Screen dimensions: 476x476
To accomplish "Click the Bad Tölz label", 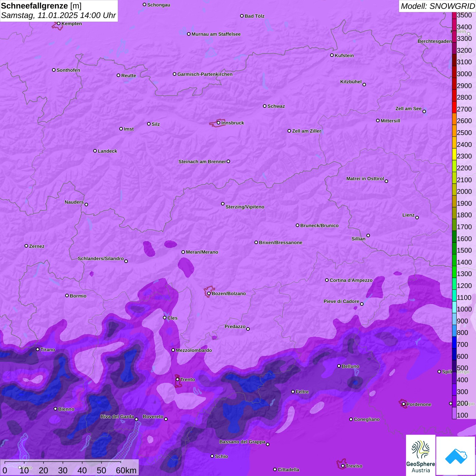I will 254,16.
